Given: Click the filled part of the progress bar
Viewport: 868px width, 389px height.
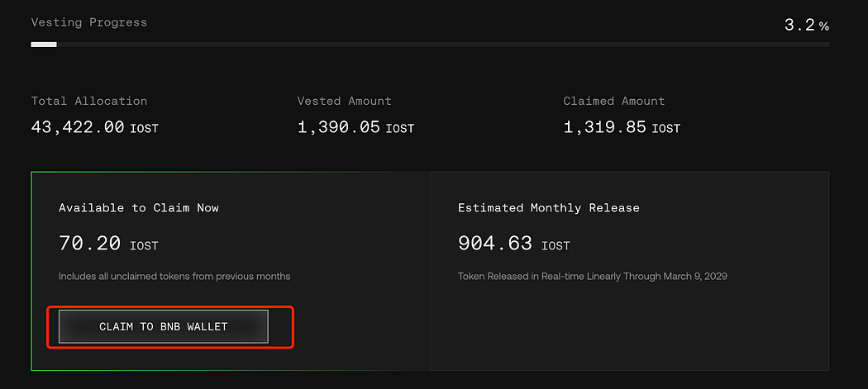Looking at the screenshot, I should point(44,45).
